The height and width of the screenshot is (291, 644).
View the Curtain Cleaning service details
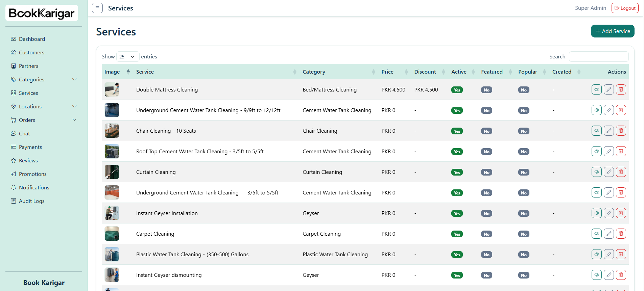[x=597, y=172]
